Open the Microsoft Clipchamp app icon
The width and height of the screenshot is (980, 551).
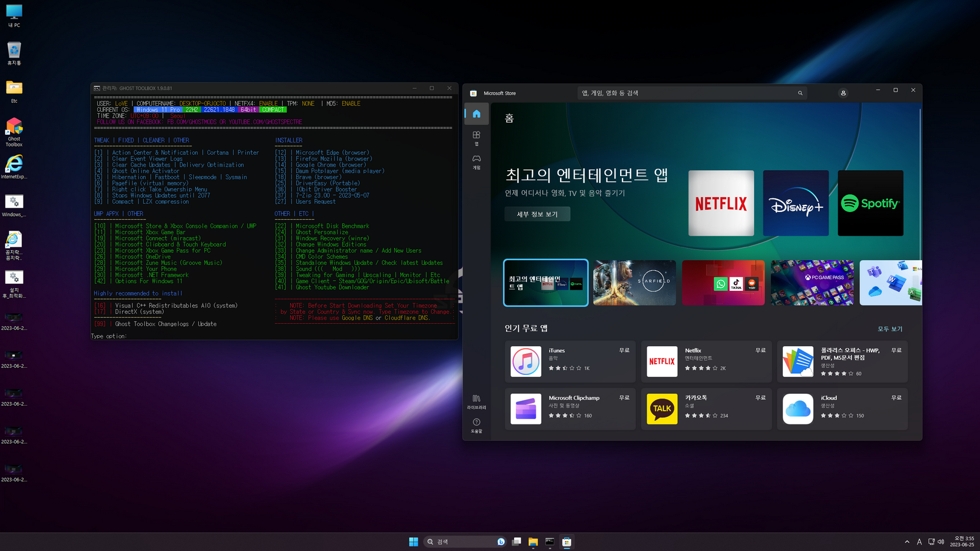pos(526,409)
